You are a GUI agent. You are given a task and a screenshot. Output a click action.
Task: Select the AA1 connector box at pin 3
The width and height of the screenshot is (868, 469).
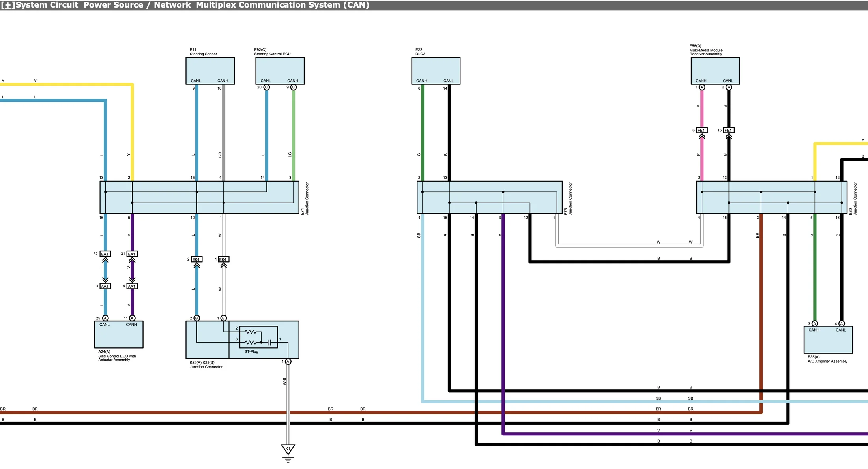point(105,286)
